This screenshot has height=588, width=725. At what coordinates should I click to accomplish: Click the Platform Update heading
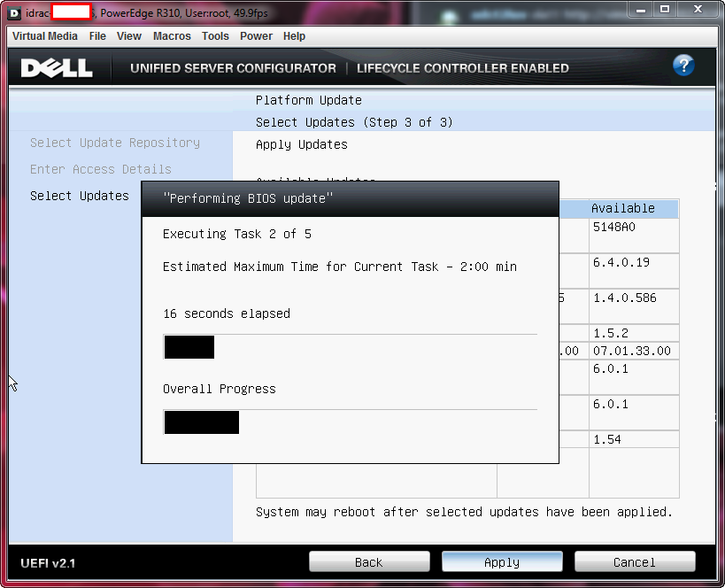[309, 100]
